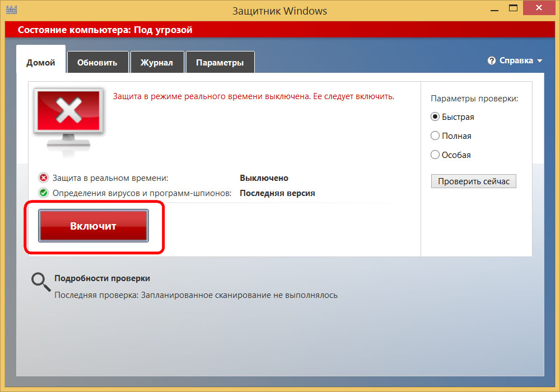Minimize the Защитник Windows window
The width and height of the screenshot is (560, 392).
[x=494, y=10]
